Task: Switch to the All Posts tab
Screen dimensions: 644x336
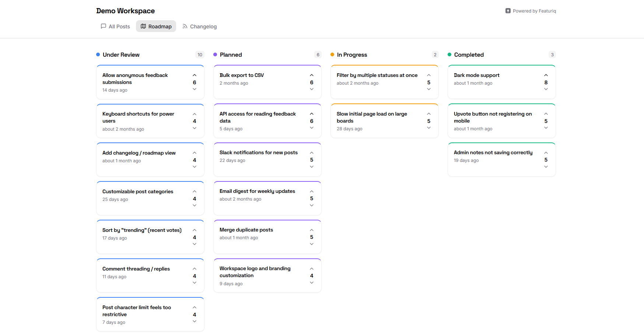Action: point(115,26)
